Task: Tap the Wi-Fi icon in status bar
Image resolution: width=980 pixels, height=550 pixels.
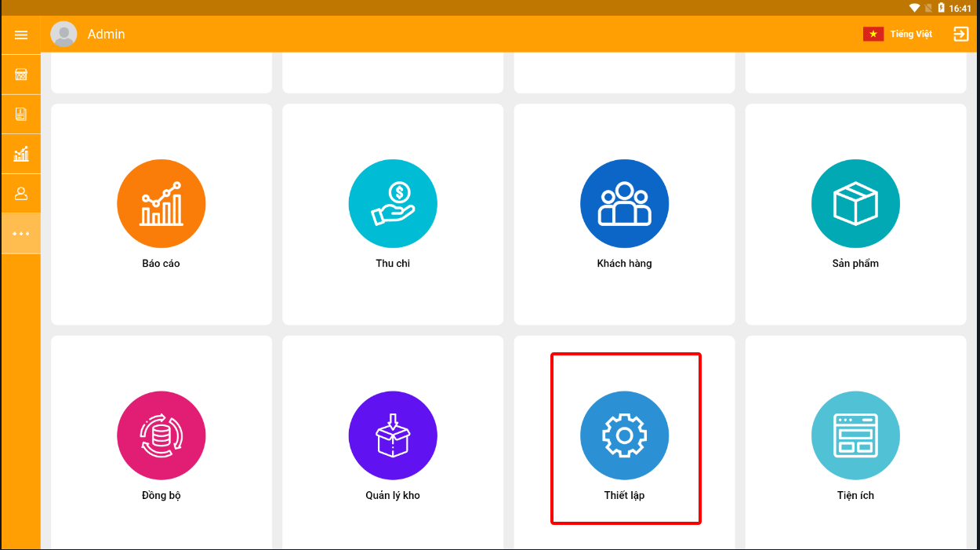Action: pyautogui.click(x=914, y=8)
